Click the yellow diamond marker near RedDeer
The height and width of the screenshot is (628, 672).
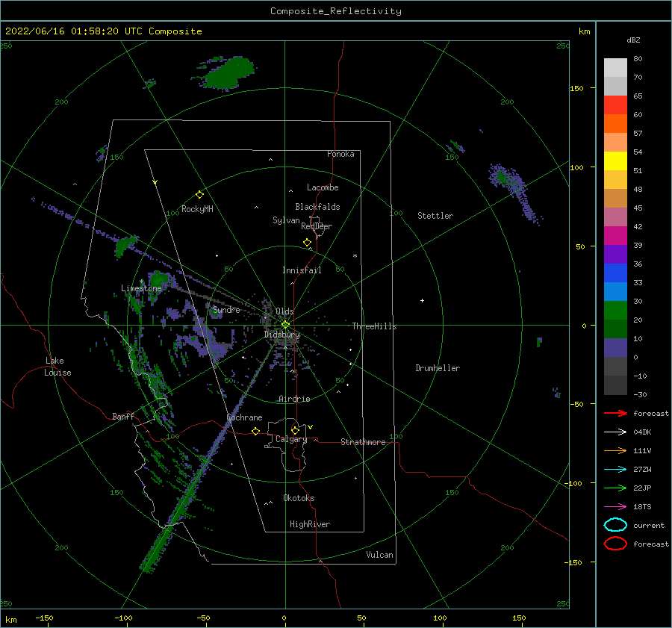[308, 243]
